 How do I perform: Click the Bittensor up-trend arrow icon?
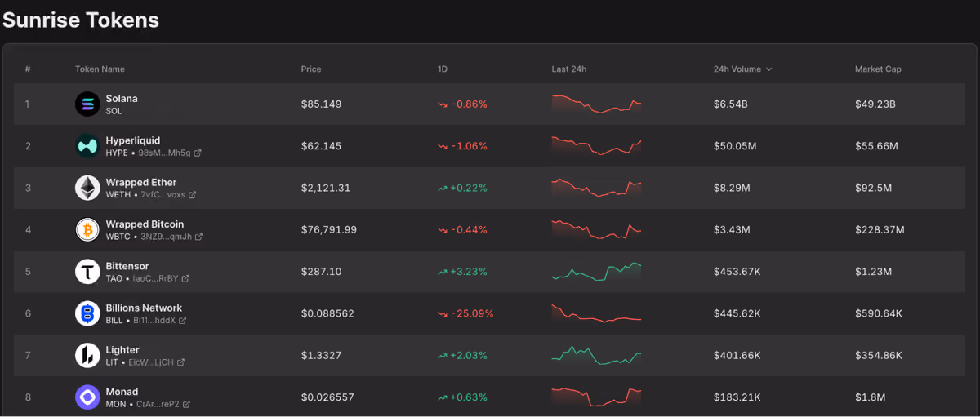(x=443, y=272)
